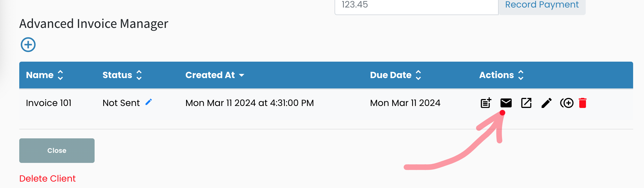The image size is (644, 188).
Task: Click the blue add invoice plus icon
Action: pos(28,45)
